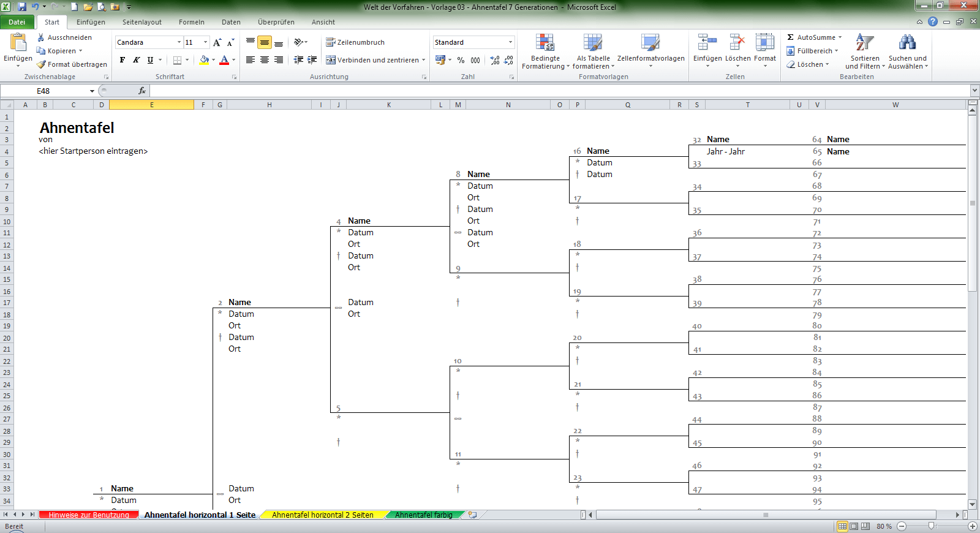Click the insert function fx icon
The width and height of the screenshot is (980, 533).
tap(141, 91)
